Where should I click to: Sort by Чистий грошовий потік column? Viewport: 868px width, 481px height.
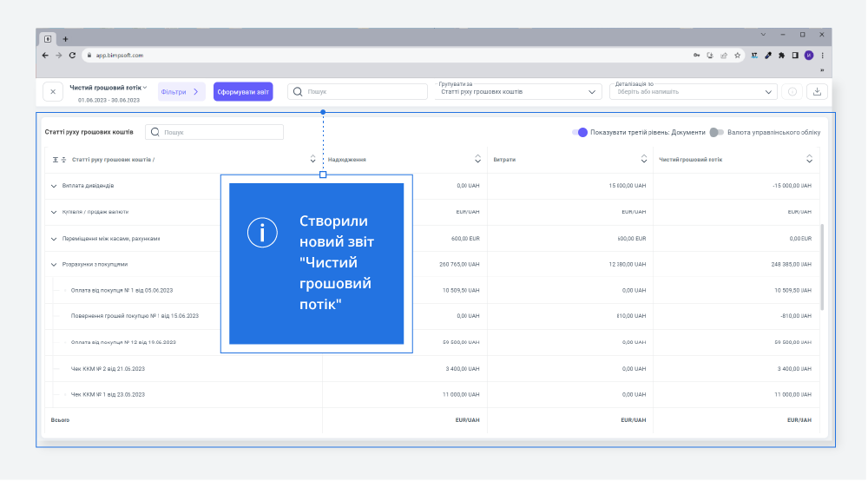coord(809,159)
